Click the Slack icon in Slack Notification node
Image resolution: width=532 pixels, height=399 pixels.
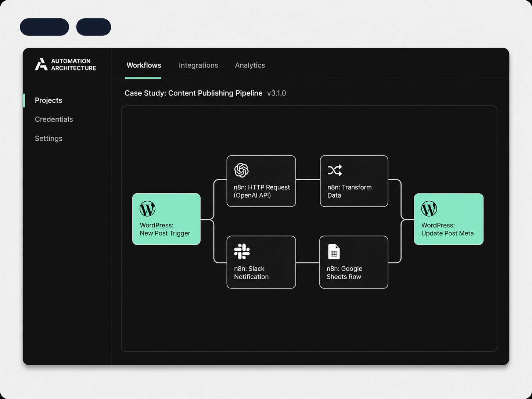point(242,252)
